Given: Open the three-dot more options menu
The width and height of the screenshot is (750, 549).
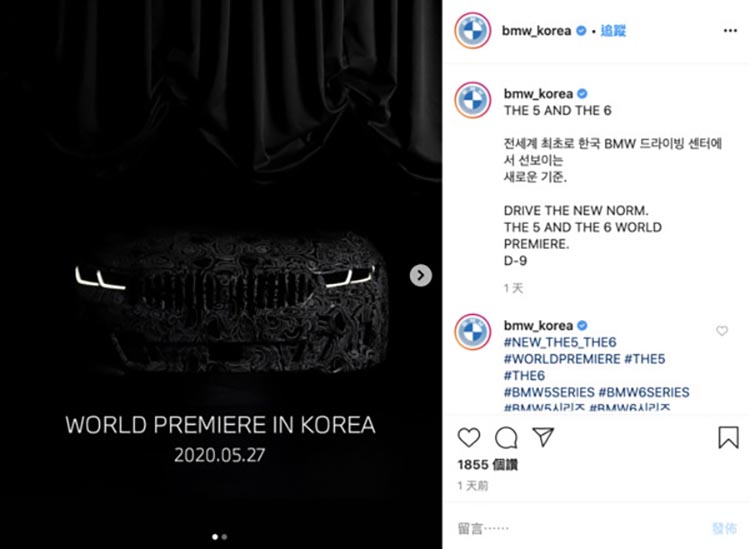Looking at the screenshot, I should point(730,31).
